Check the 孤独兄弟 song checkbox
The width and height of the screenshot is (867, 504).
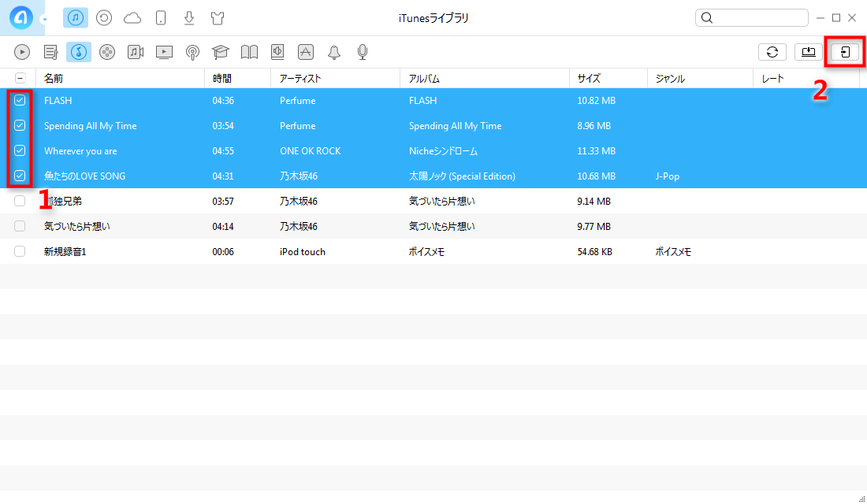[x=20, y=201]
